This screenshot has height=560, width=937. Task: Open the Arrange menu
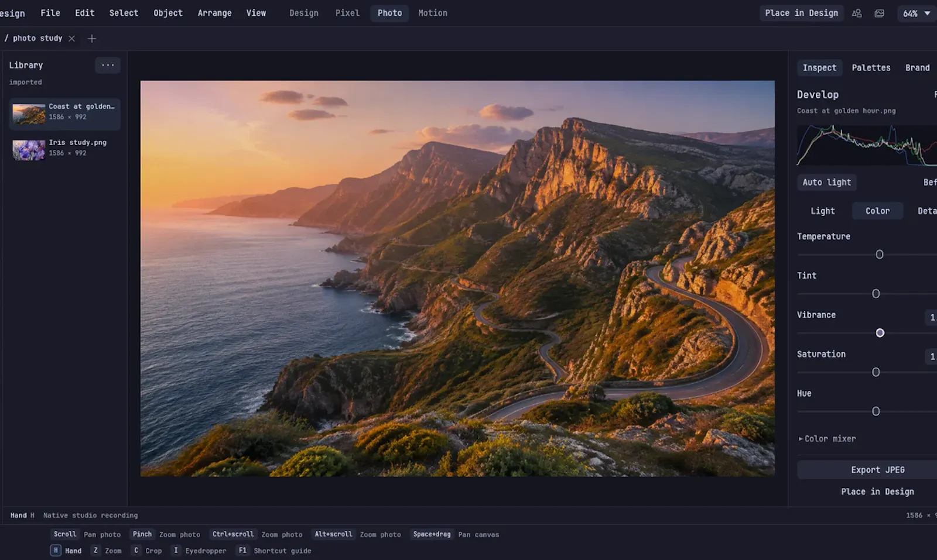point(214,13)
